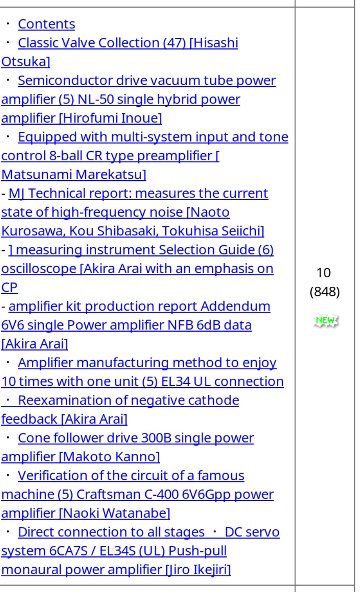Viewport: 364px width, 592px height.
Task: Open Verification of circuit Craftsman C-400 link
Action: pyautogui.click(x=138, y=494)
